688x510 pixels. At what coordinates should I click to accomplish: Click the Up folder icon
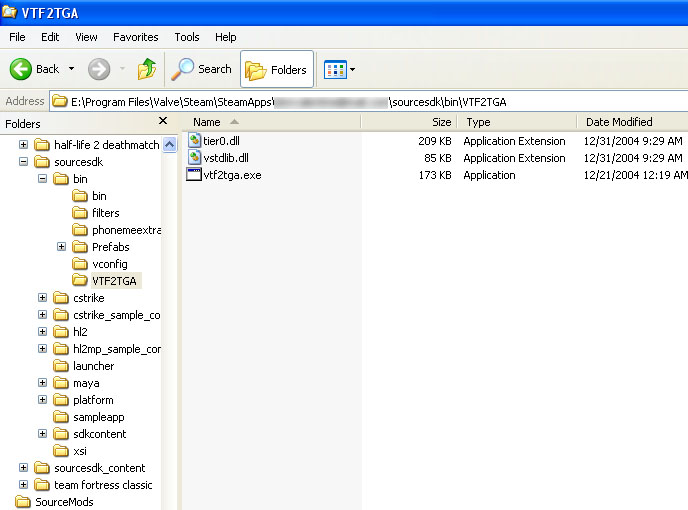(146, 69)
